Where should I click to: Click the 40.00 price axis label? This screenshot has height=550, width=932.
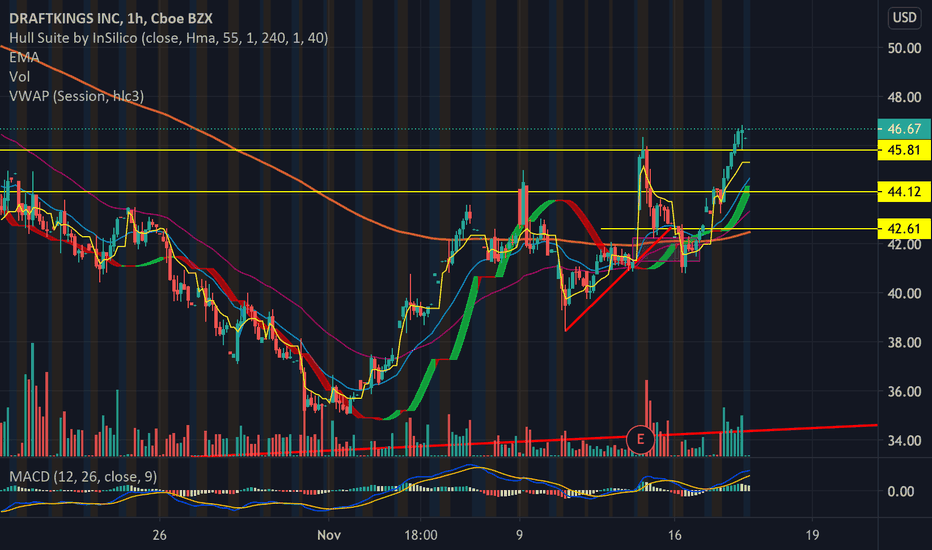point(904,293)
